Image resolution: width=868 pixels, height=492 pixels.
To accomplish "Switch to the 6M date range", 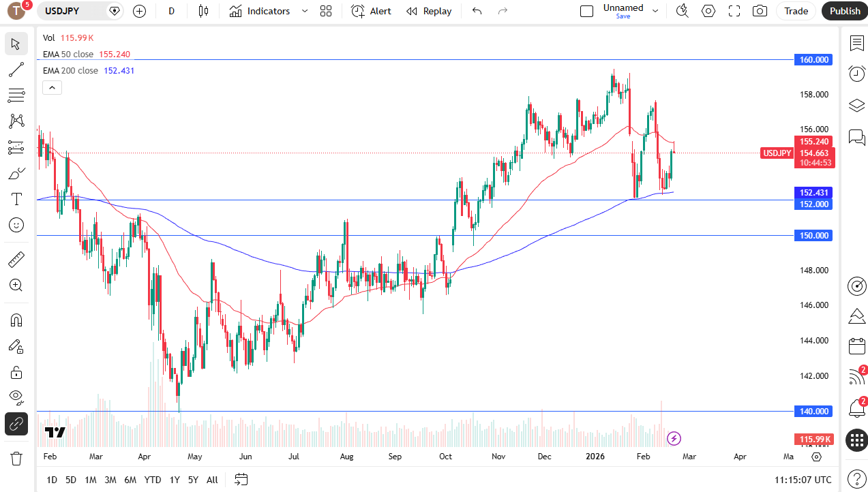I will point(130,480).
